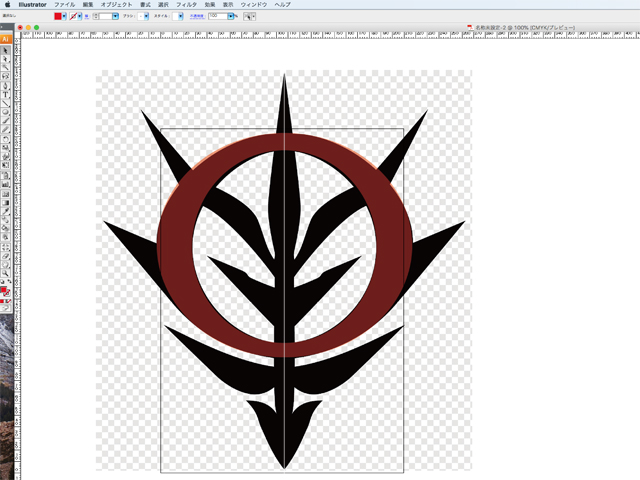The height and width of the screenshot is (480, 640).
Task: Select the Eyedropper tool
Action: pos(6,211)
